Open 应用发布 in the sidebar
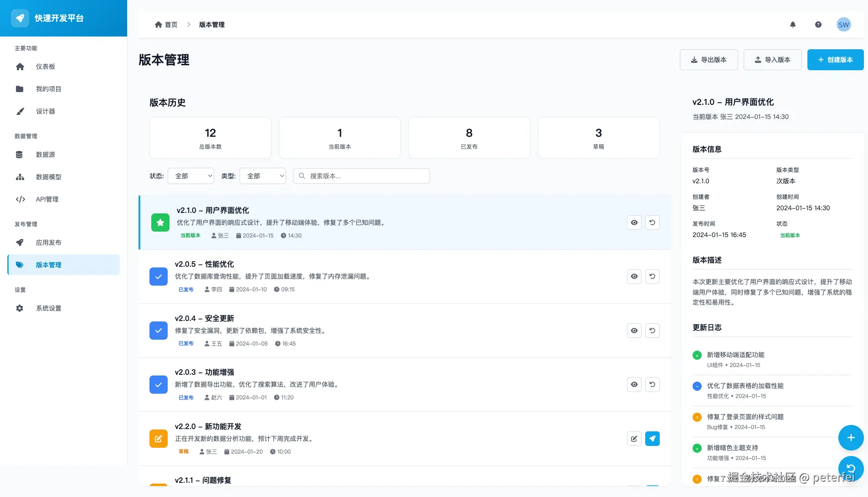The height and width of the screenshot is (497, 868). pos(64,243)
